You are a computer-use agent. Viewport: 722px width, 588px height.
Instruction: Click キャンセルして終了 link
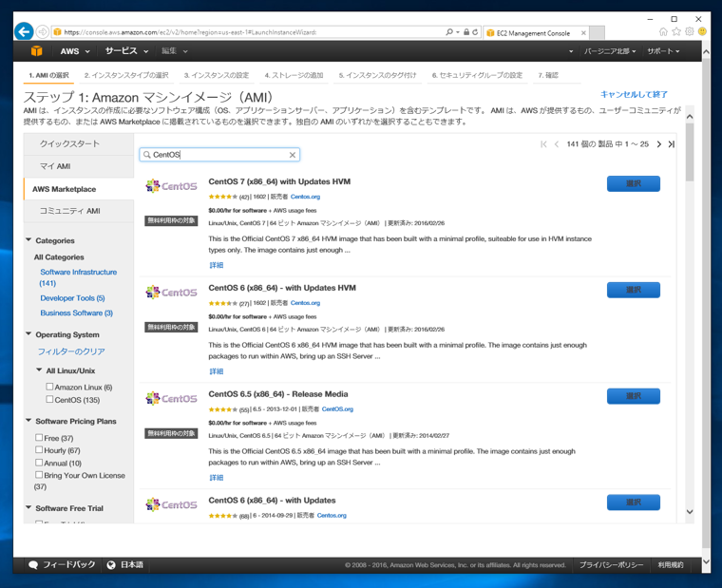pyautogui.click(x=634, y=94)
